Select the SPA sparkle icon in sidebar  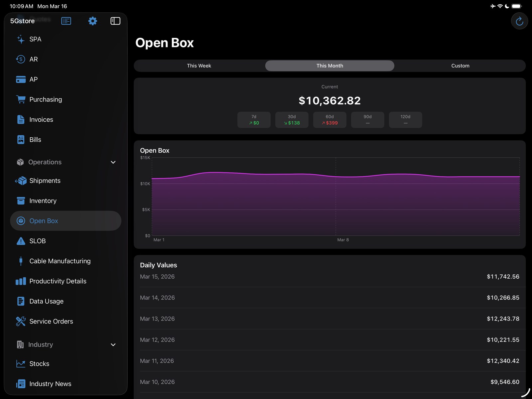[x=20, y=39]
